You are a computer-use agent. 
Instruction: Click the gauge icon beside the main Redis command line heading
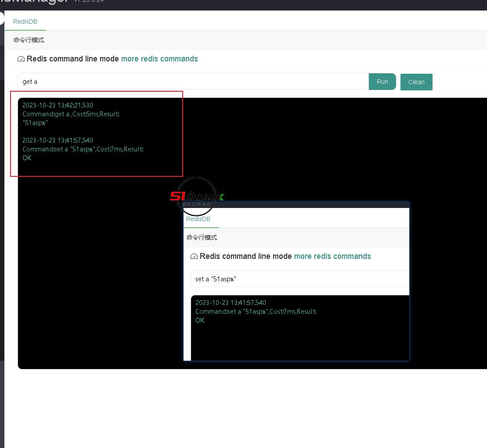click(x=21, y=59)
